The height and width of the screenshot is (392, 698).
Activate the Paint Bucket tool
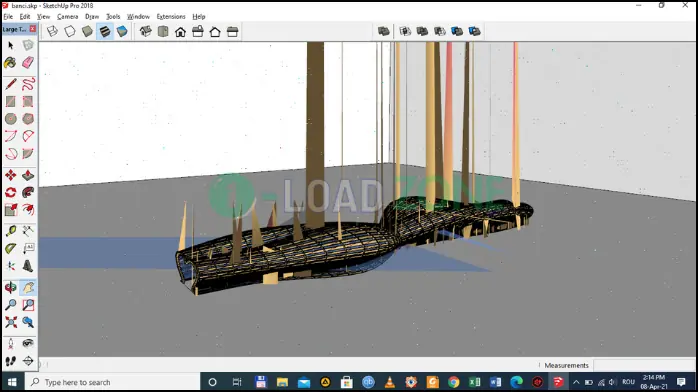[x=11, y=63]
